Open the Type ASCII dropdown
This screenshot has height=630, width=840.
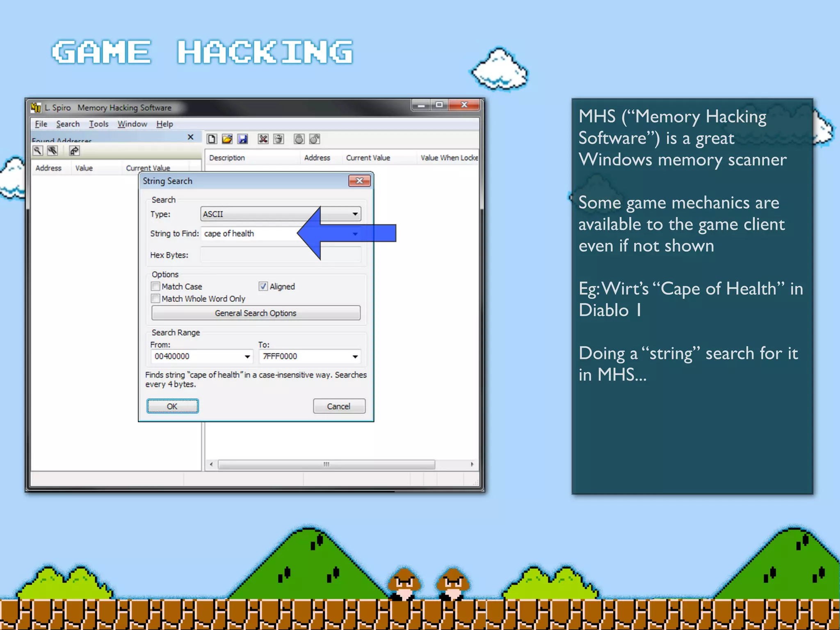click(355, 214)
